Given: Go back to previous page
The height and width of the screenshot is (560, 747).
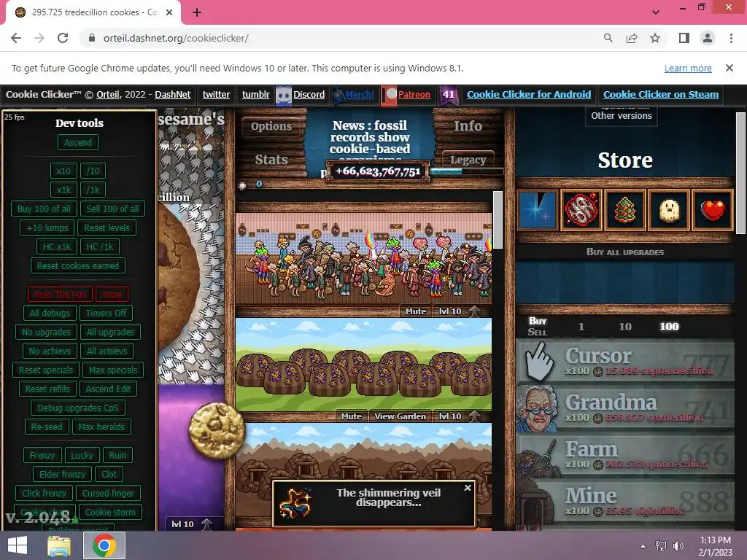Looking at the screenshot, I should coord(16,38).
